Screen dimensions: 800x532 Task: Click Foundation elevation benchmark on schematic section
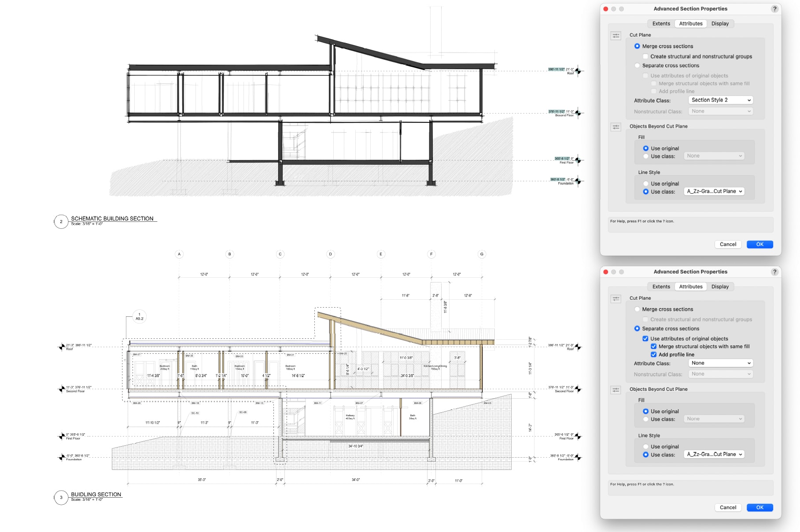pyautogui.click(x=578, y=181)
